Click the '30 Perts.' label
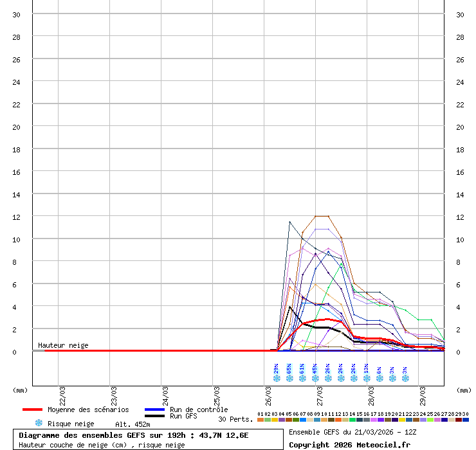476x450 pixels. click(x=235, y=419)
